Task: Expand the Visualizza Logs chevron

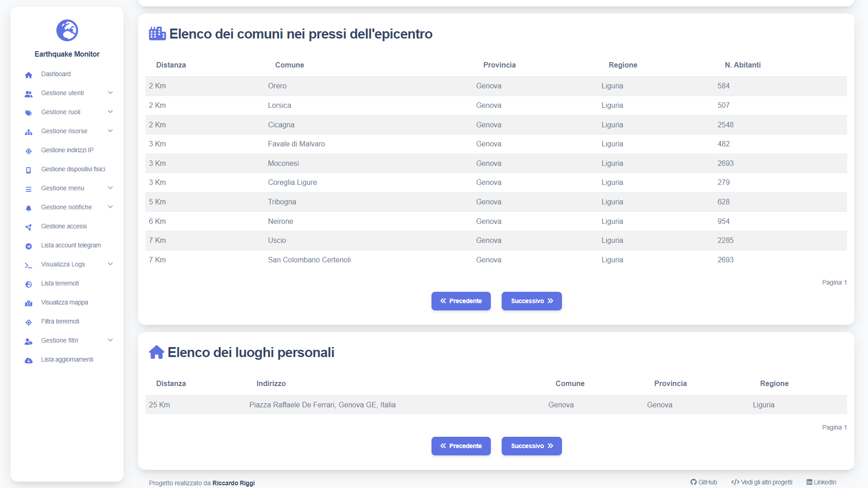Action: (x=110, y=264)
